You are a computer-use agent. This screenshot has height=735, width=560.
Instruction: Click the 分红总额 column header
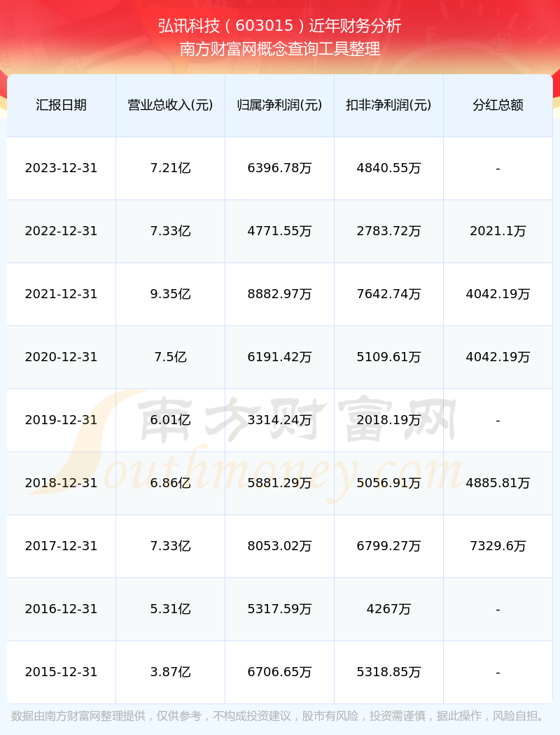coord(498,105)
